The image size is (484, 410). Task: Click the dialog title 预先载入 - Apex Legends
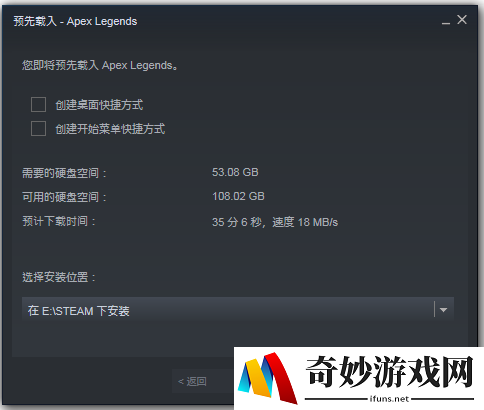click(x=75, y=21)
